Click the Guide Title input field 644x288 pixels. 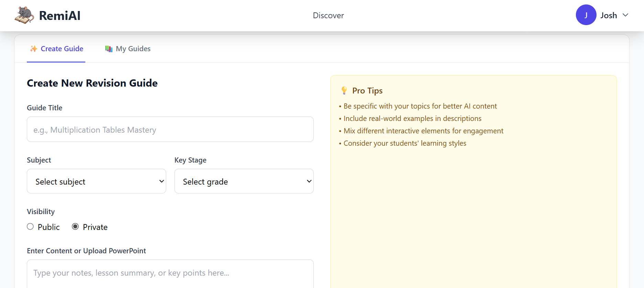point(170,129)
